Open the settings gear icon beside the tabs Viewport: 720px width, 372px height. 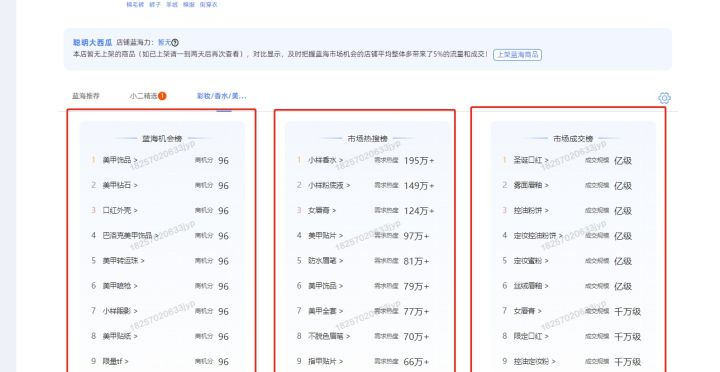click(664, 98)
